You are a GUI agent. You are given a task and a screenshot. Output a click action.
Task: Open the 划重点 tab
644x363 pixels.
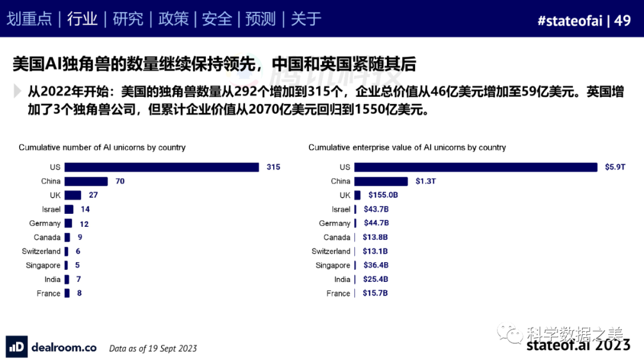click(x=29, y=19)
